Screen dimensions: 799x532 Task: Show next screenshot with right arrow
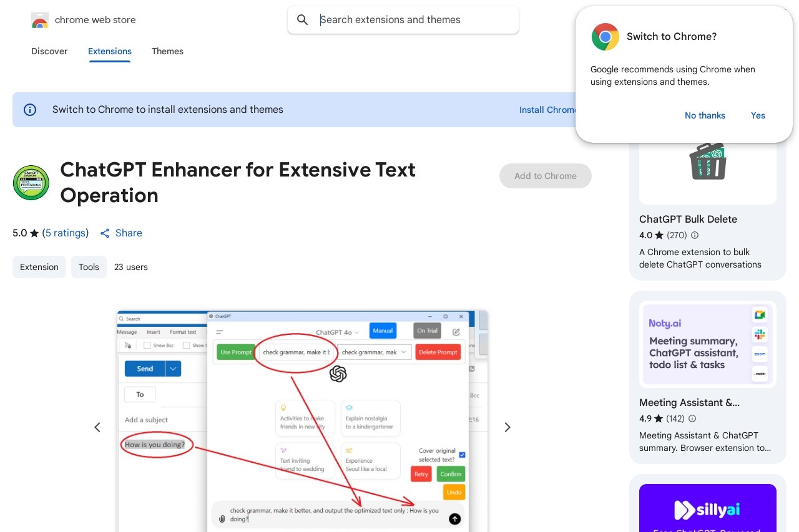coord(507,427)
